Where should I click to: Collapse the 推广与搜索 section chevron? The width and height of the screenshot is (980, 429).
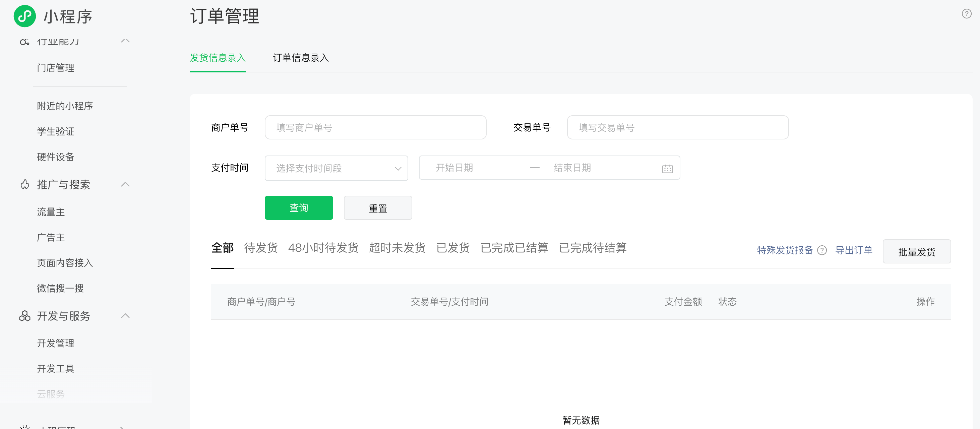(x=125, y=185)
